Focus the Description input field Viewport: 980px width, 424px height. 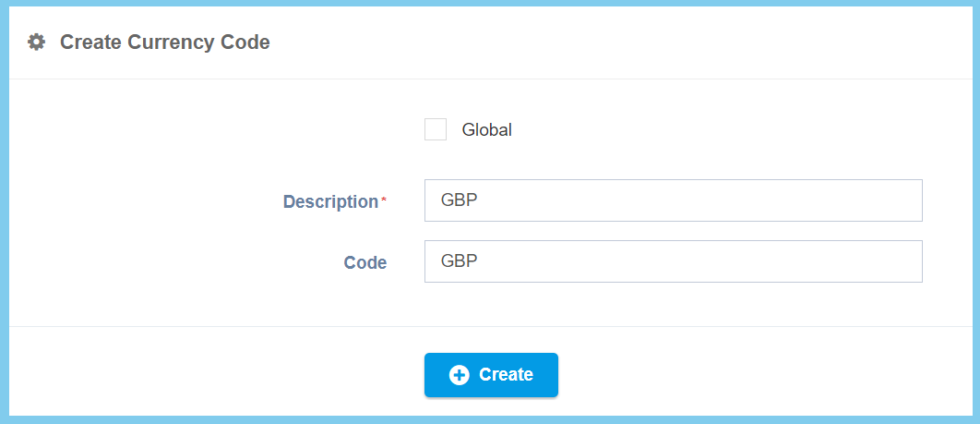coord(673,200)
